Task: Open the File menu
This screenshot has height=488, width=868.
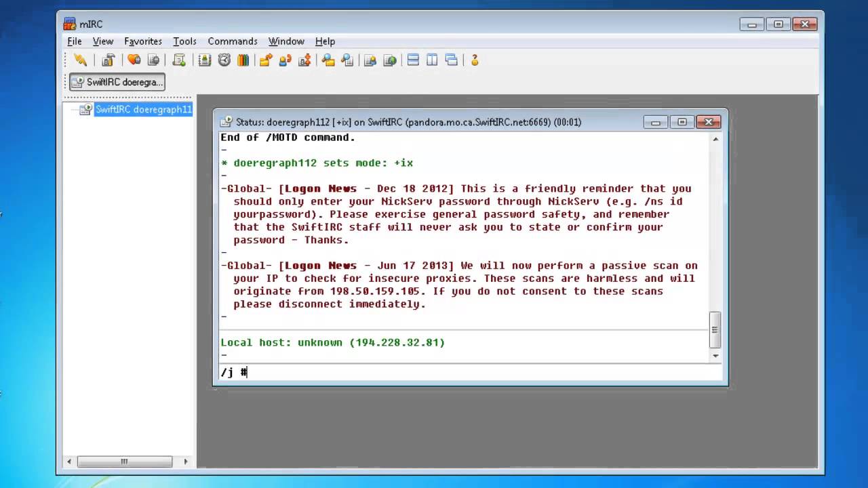Action: [x=75, y=41]
